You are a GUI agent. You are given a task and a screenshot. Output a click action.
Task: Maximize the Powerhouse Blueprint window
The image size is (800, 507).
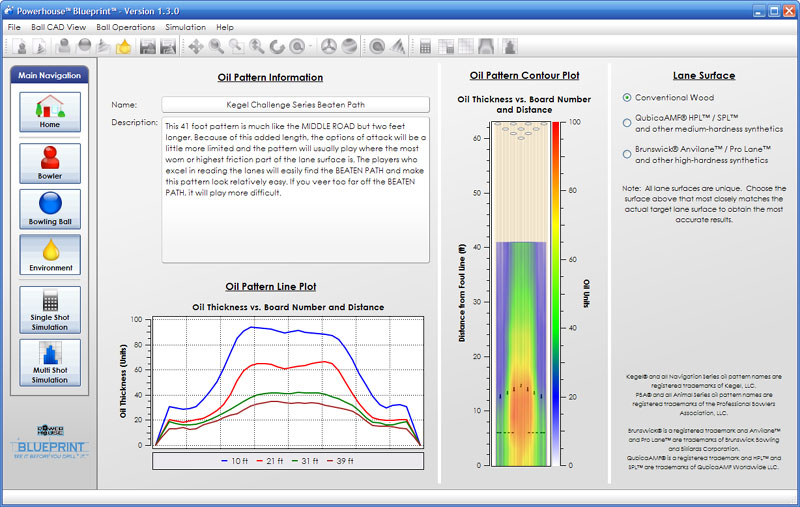click(x=774, y=11)
